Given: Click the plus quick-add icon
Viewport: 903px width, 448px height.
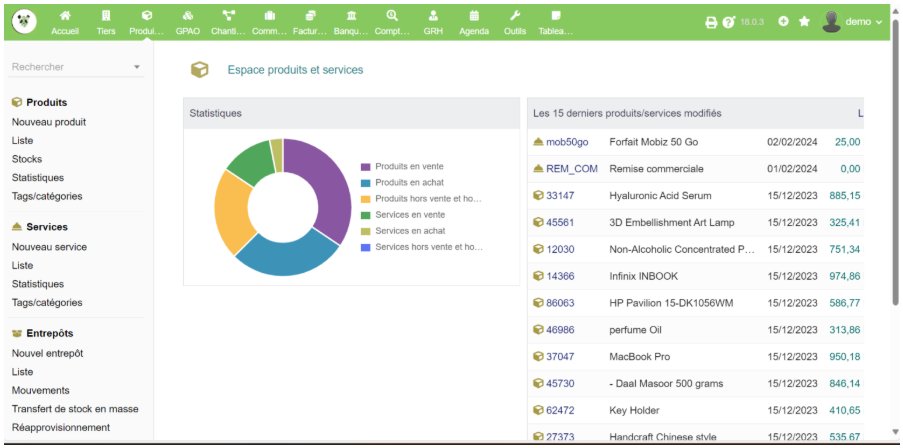Looking at the screenshot, I should [783, 22].
